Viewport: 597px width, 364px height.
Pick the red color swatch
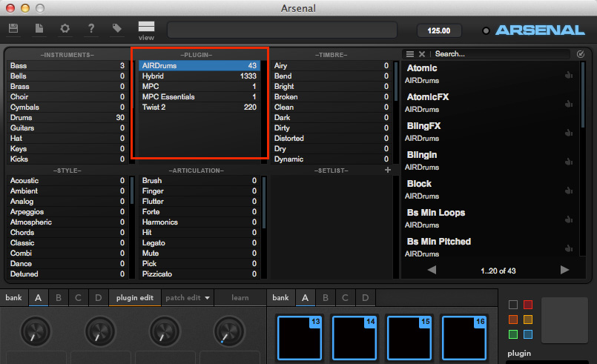click(x=528, y=305)
